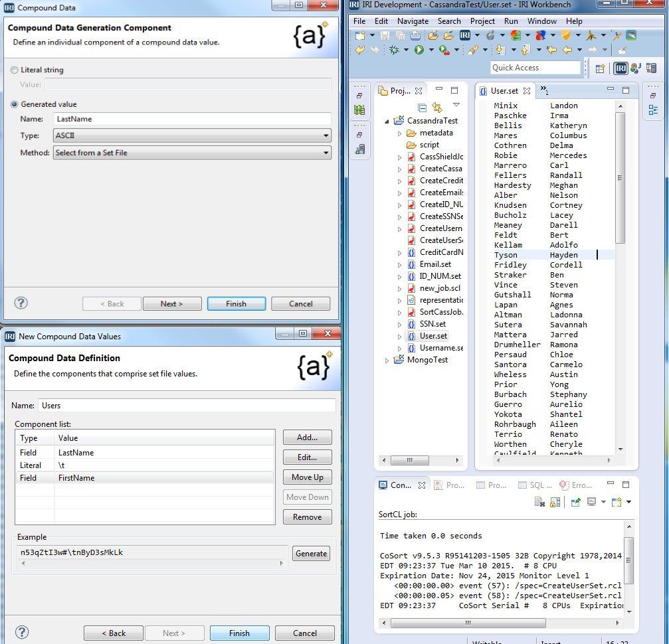Select the FirstName field row in component list

(145, 477)
